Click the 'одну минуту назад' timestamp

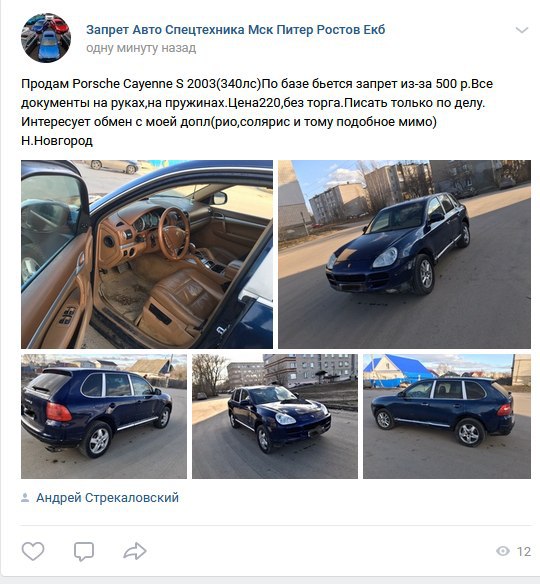click(x=141, y=48)
